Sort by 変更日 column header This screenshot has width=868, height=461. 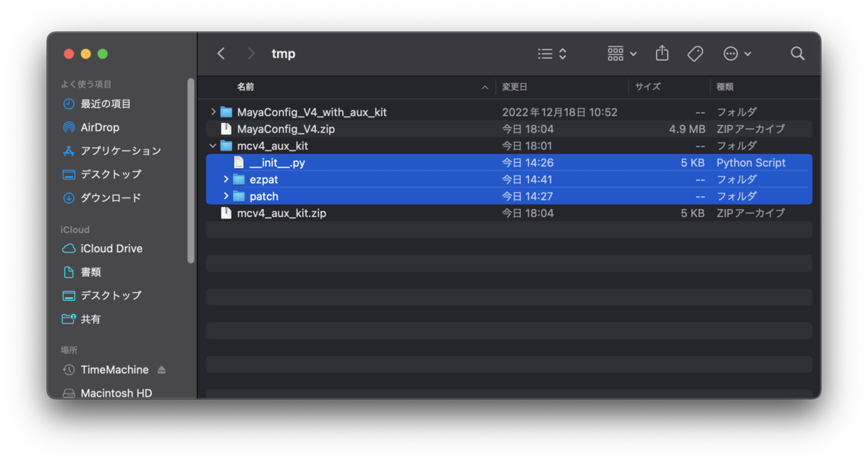[515, 87]
